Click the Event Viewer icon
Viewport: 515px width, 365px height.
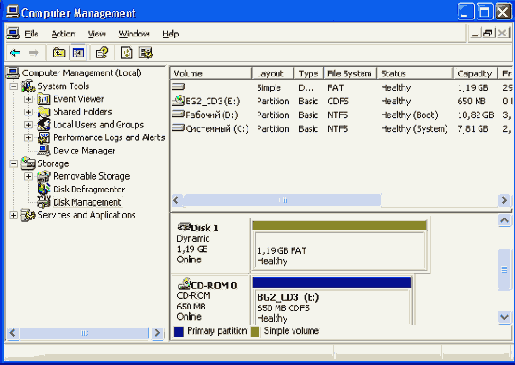[x=44, y=99]
